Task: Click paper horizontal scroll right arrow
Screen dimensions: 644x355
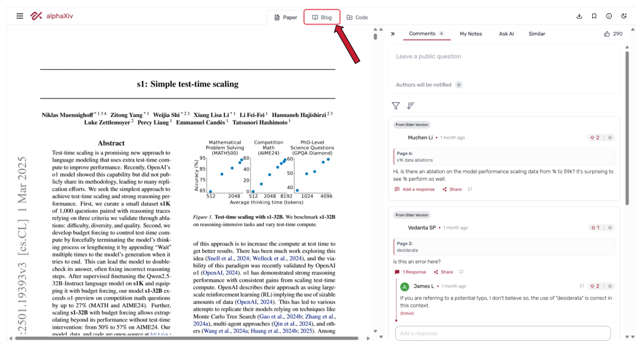Action: 368,338
